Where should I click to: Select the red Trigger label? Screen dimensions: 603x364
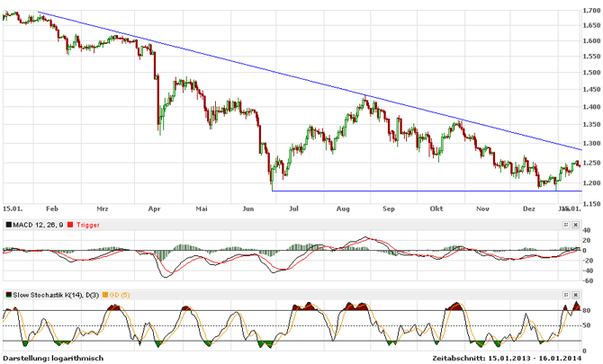(90, 223)
